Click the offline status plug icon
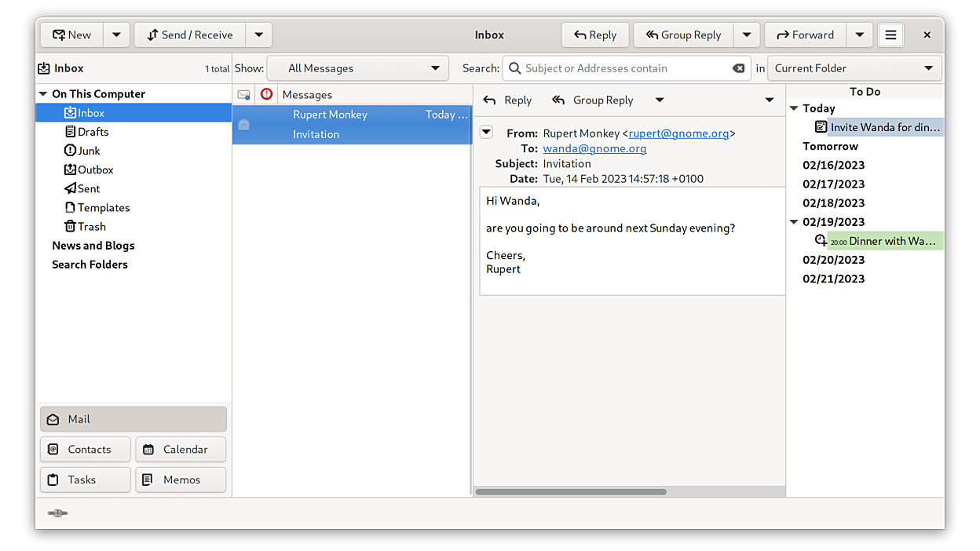Image resolution: width=980 pixels, height=551 pixels. tap(57, 513)
